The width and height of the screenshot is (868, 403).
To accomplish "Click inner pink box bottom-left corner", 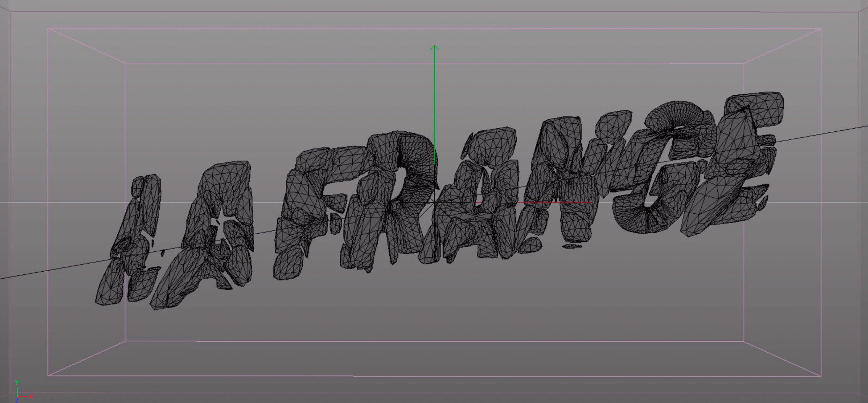I will (125, 341).
